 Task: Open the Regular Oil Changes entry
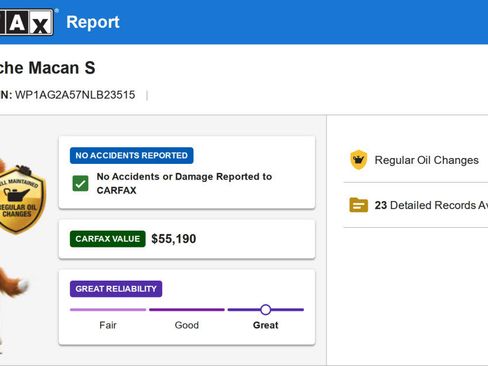click(x=416, y=160)
